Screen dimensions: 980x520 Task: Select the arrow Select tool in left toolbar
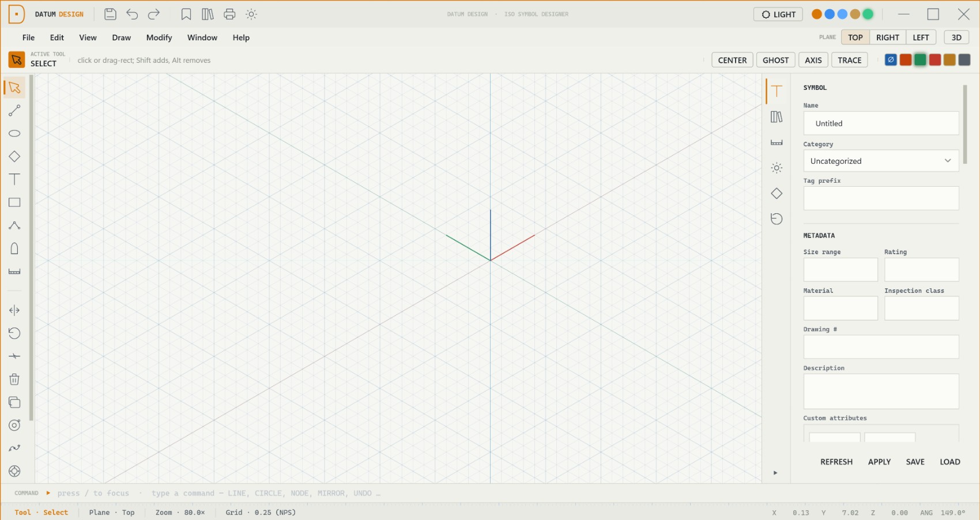coord(14,88)
